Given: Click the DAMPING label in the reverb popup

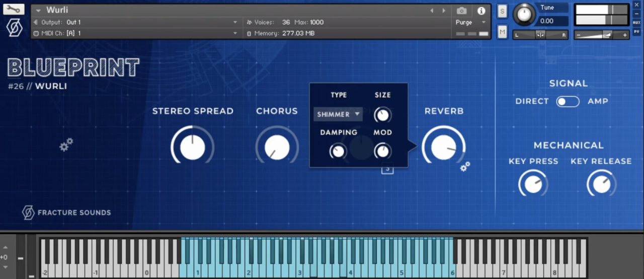Looking at the screenshot, I should point(339,132).
